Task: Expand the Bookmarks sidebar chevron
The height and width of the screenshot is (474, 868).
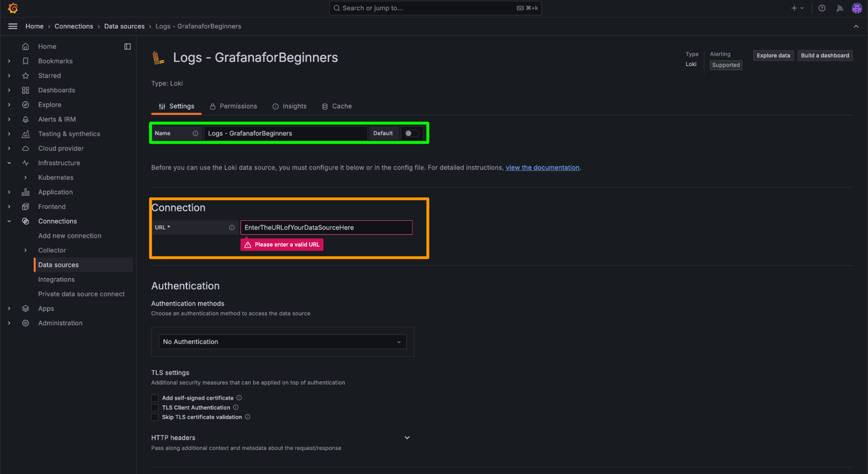Action: [x=9, y=61]
